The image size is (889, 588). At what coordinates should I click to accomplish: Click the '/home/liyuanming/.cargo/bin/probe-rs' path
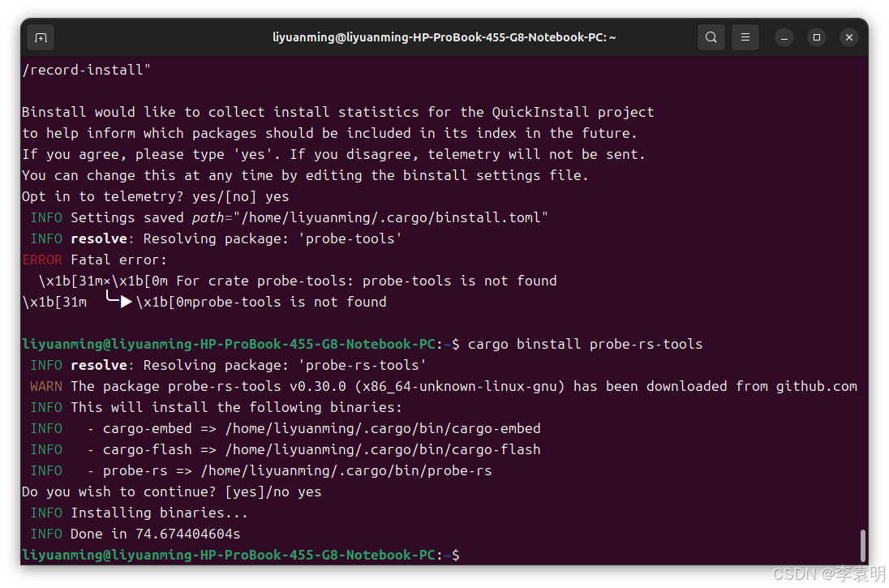(x=346, y=470)
